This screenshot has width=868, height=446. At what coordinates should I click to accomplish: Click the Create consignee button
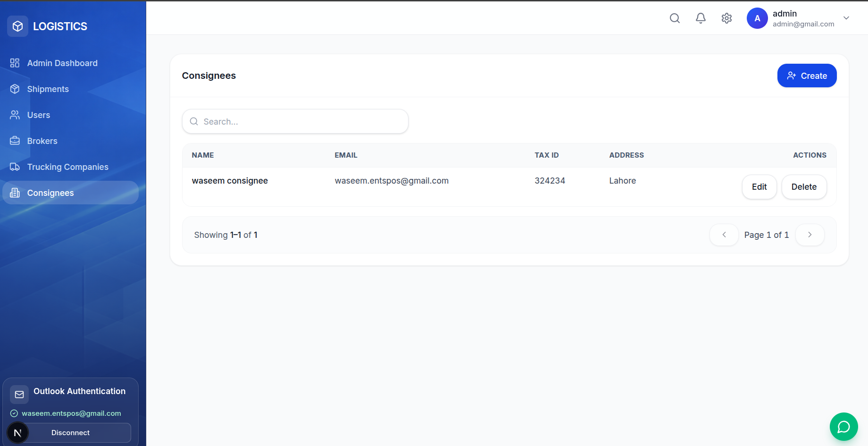point(807,76)
